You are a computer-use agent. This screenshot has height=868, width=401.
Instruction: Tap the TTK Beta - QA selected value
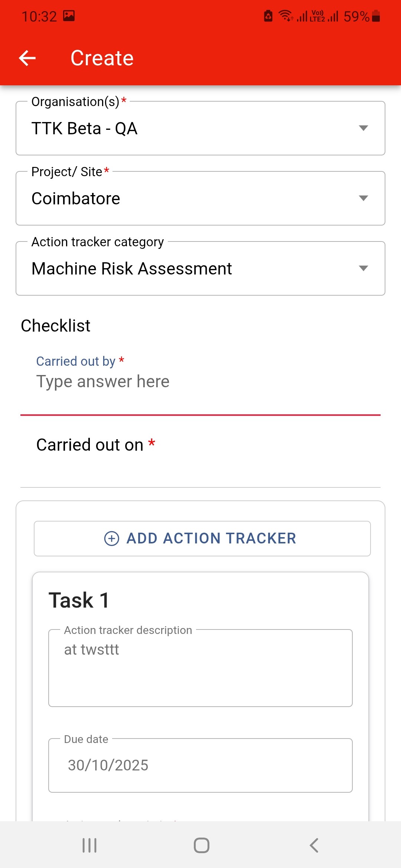[x=85, y=128]
